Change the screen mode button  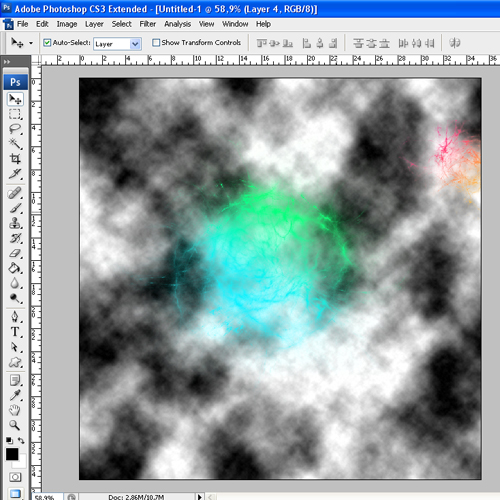(x=15, y=494)
